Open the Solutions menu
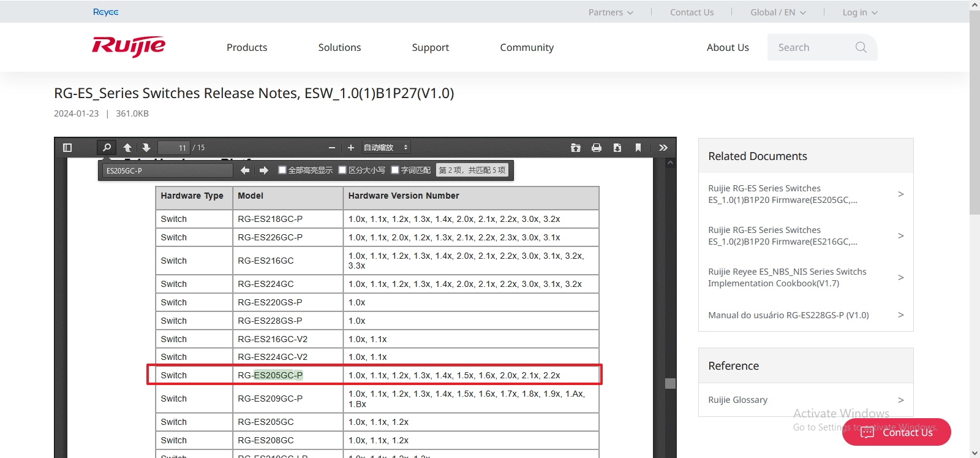 tap(339, 47)
